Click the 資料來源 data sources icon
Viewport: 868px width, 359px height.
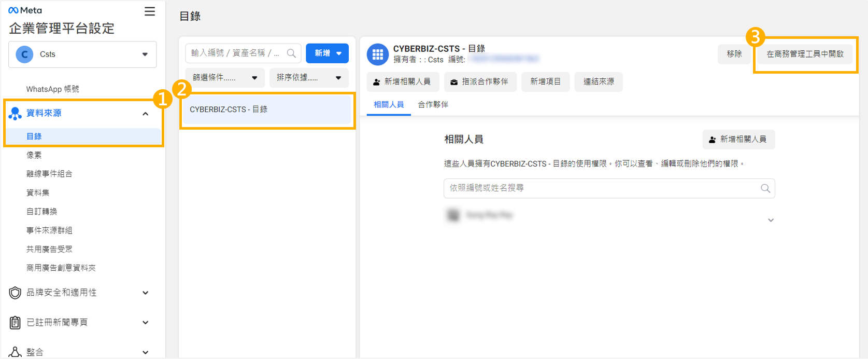pyautogui.click(x=15, y=113)
